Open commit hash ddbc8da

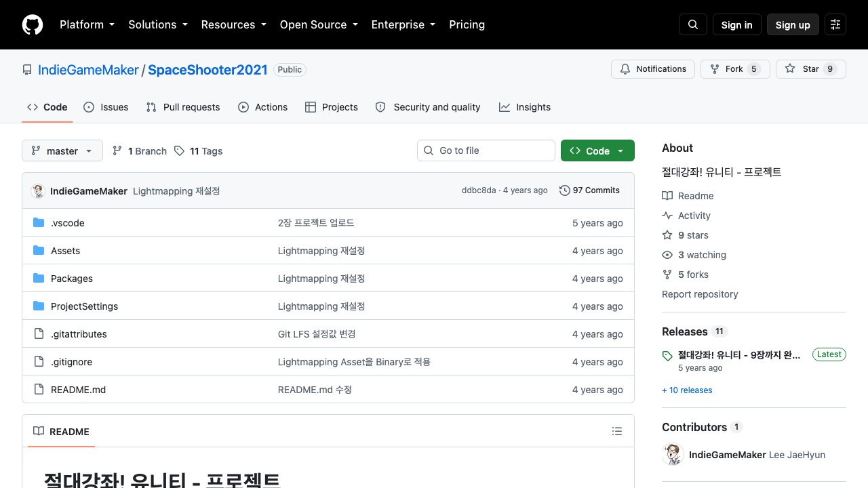tap(479, 190)
